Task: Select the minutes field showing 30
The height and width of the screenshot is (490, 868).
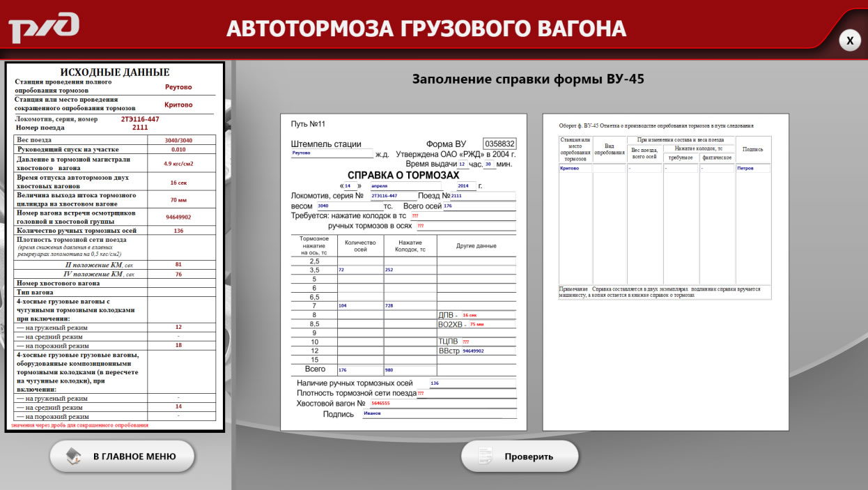Action: click(490, 164)
